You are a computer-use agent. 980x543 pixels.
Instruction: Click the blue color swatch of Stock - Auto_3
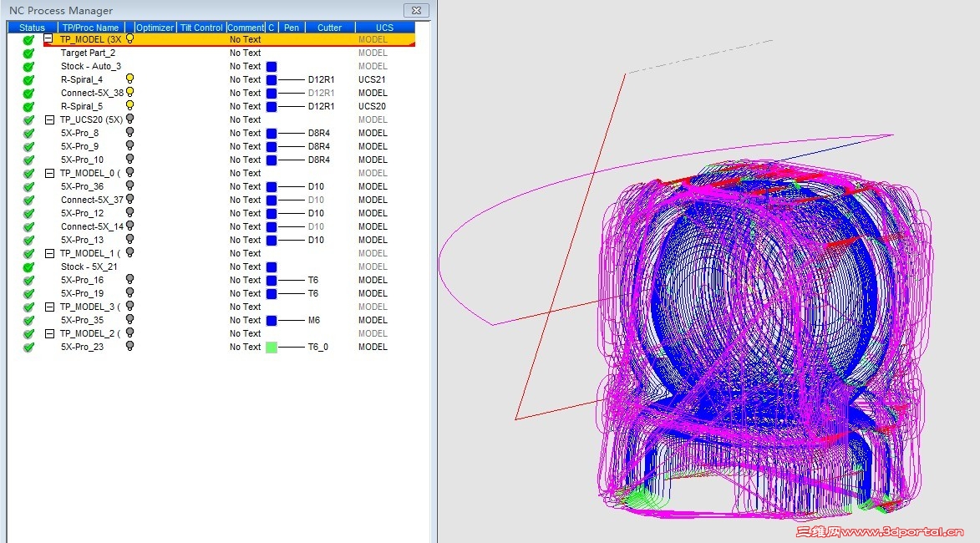click(x=272, y=67)
